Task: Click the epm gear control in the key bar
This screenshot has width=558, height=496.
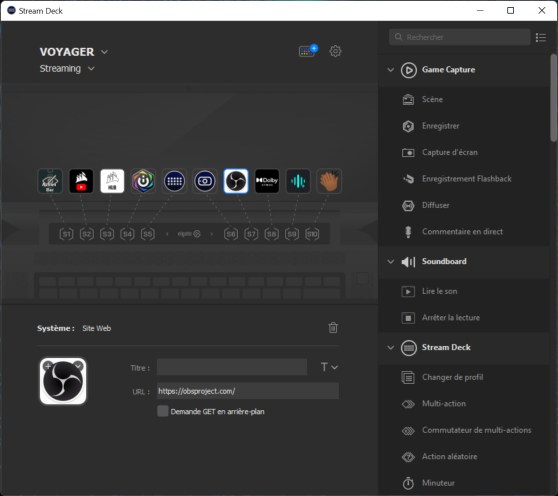Action: (x=189, y=234)
